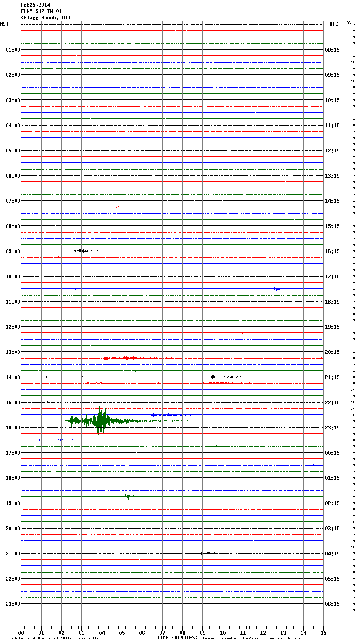Select the station code FLWY SHZ IW 01
The width and height of the screenshot is (357, 644).
[x=41, y=11]
